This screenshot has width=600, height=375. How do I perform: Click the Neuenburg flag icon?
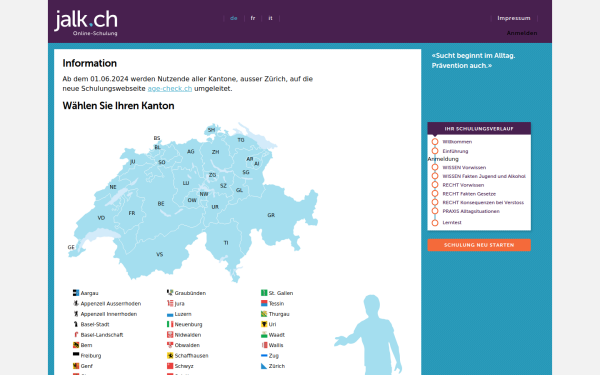tap(170, 324)
